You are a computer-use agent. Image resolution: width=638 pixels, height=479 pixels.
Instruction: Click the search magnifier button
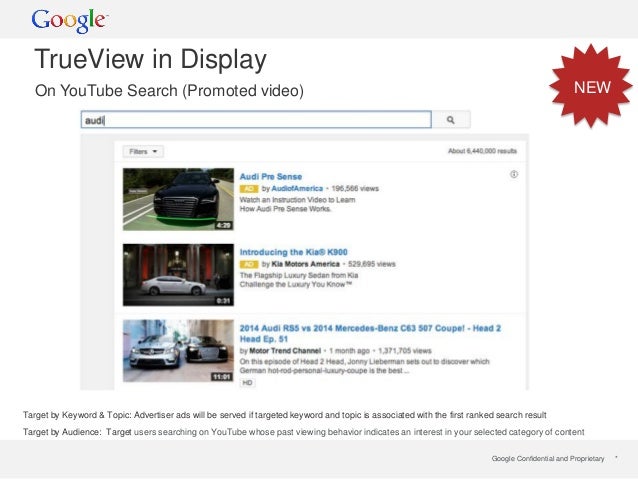(451, 120)
